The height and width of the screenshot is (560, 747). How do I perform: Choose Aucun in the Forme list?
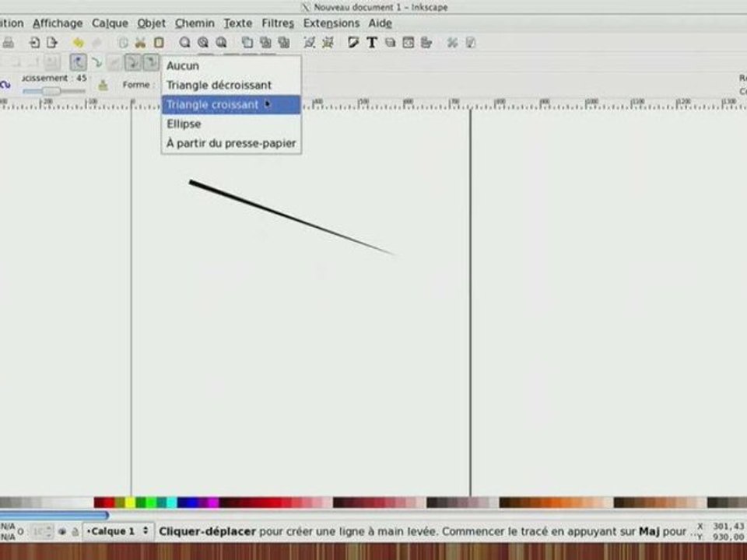coord(231,65)
